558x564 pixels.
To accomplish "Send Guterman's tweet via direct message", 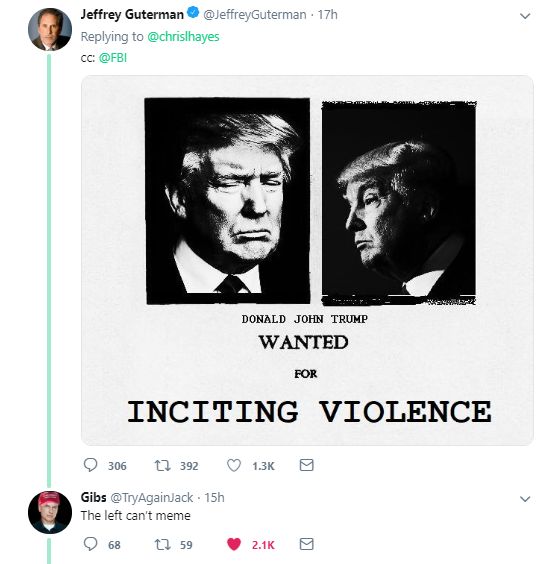I will 307,465.
